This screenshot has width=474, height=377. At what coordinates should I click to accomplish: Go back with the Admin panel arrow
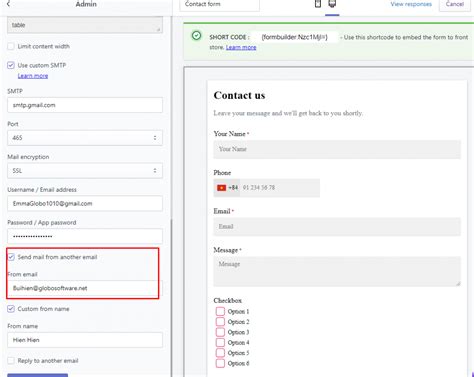8,4
